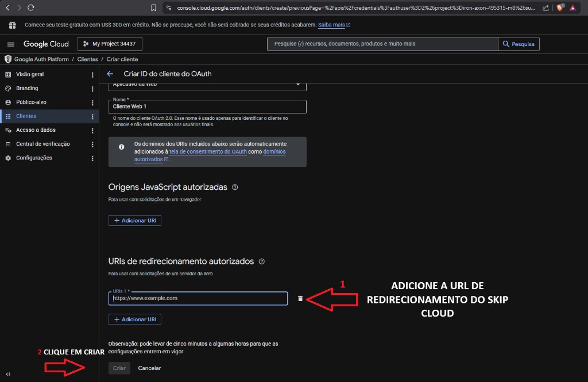Viewport: 588px width, 382px height.
Task: Open the Google Auth Platform breadcrumb
Action: (x=41, y=59)
